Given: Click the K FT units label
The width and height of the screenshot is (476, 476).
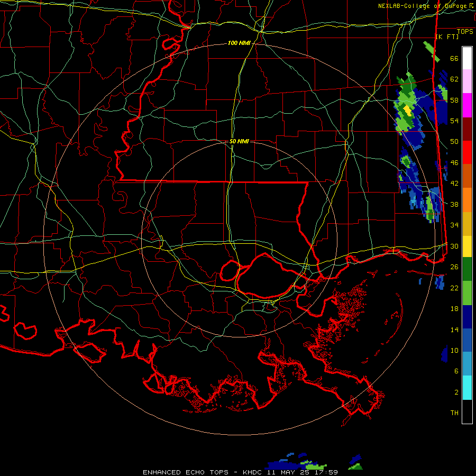Looking at the screenshot, I should [x=447, y=36].
